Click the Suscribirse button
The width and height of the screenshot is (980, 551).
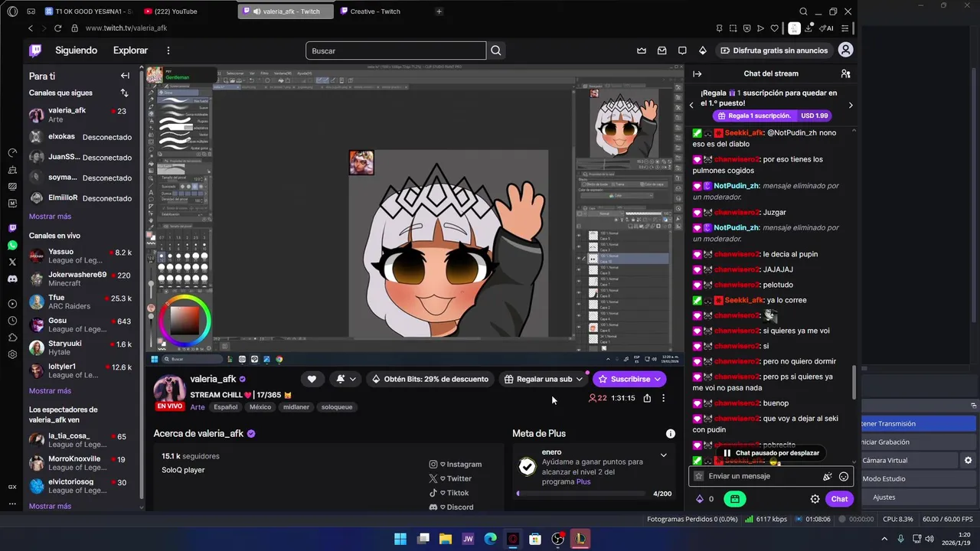tap(629, 379)
